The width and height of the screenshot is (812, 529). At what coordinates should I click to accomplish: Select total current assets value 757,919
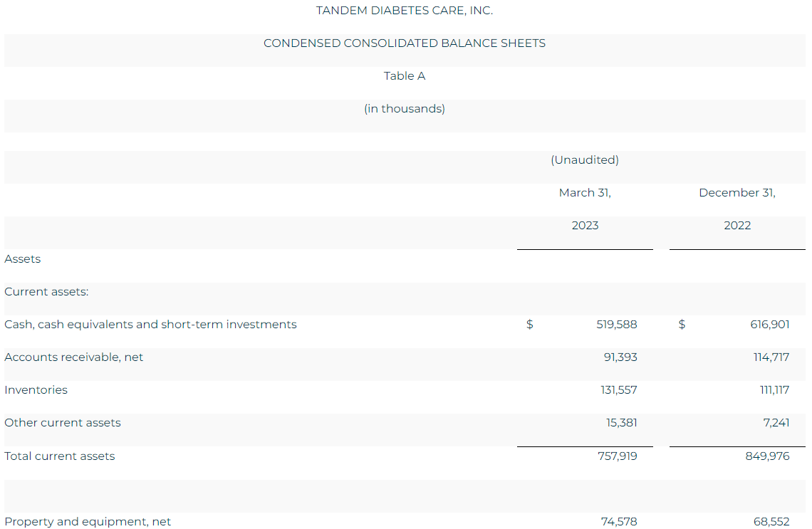click(618, 456)
